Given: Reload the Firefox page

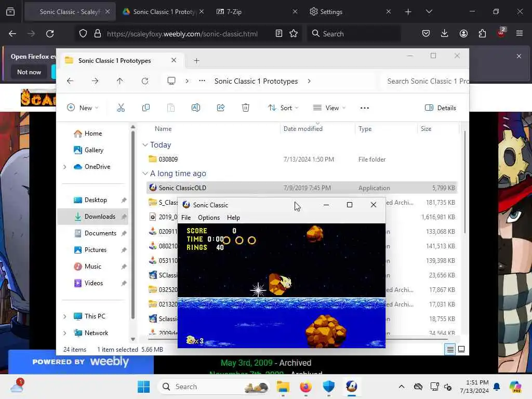Looking at the screenshot, I should [x=50, y=34].
